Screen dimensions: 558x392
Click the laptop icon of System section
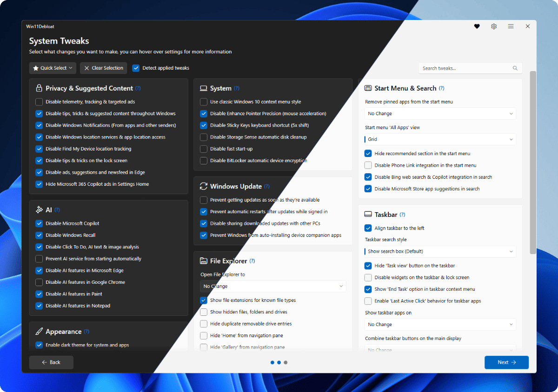coord(203,88)
